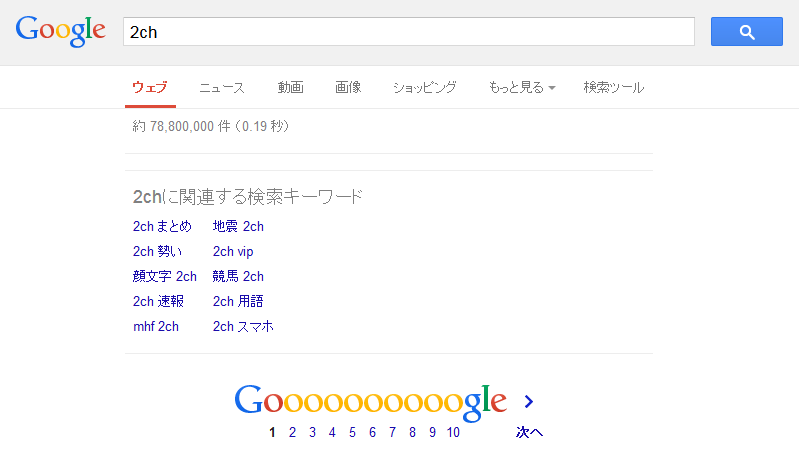This screenshot has width=799, height=469.
Task: Click related search 2ch まとめ
Action: [x=161, y=226]
